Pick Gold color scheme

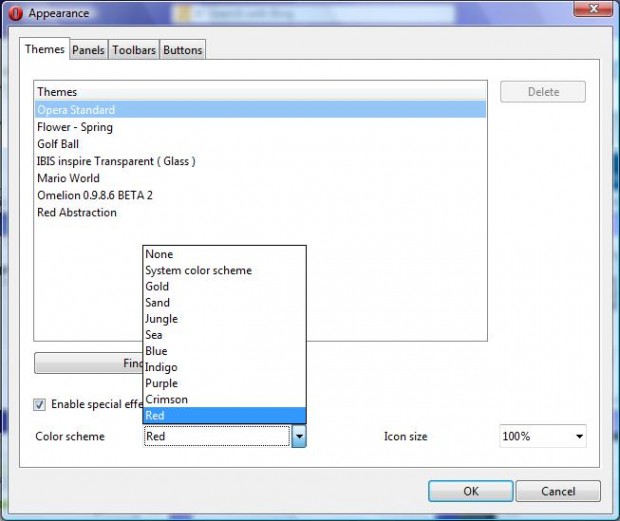(x=224, y=286)
